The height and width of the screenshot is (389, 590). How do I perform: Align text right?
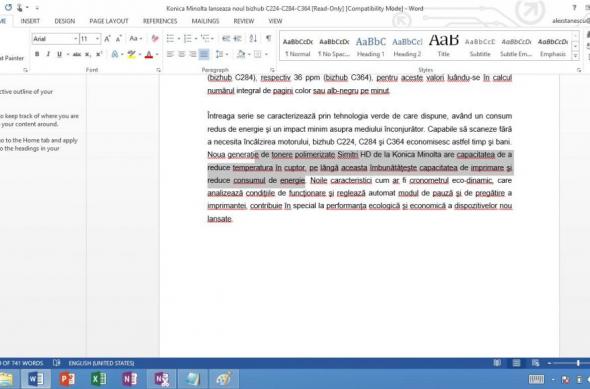pos(193,54)
